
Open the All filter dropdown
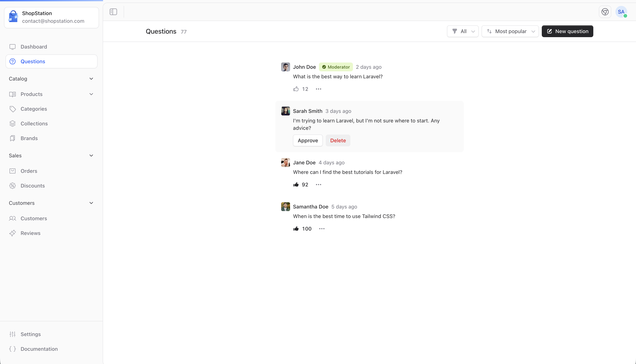(463, 31)
